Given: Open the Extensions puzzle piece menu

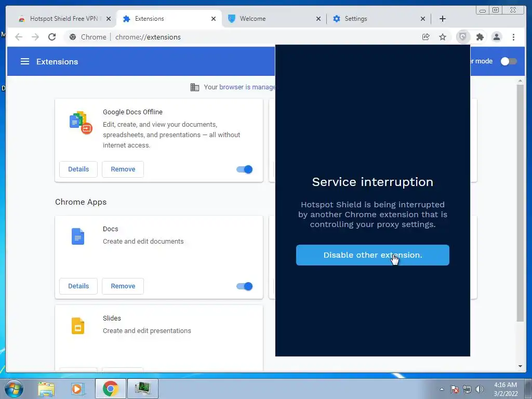Looking at the screenshot, I should coord(480,37).
